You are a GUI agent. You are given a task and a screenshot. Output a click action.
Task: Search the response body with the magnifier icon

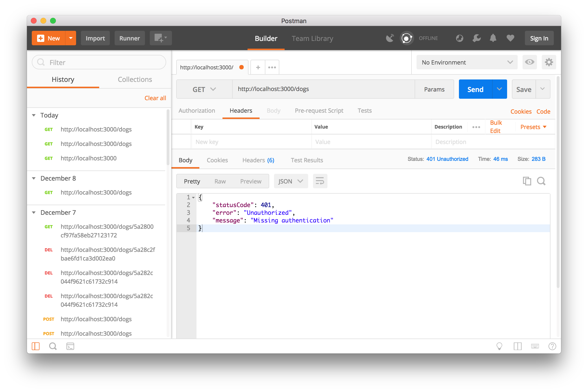coord(541,181)
